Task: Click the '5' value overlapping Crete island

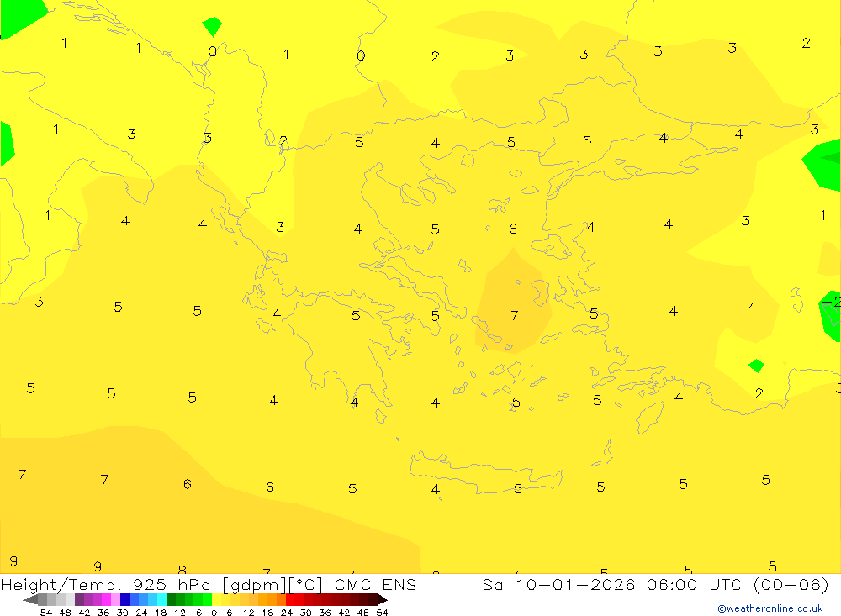Action: pyautogui.click(x=517, y=488)
